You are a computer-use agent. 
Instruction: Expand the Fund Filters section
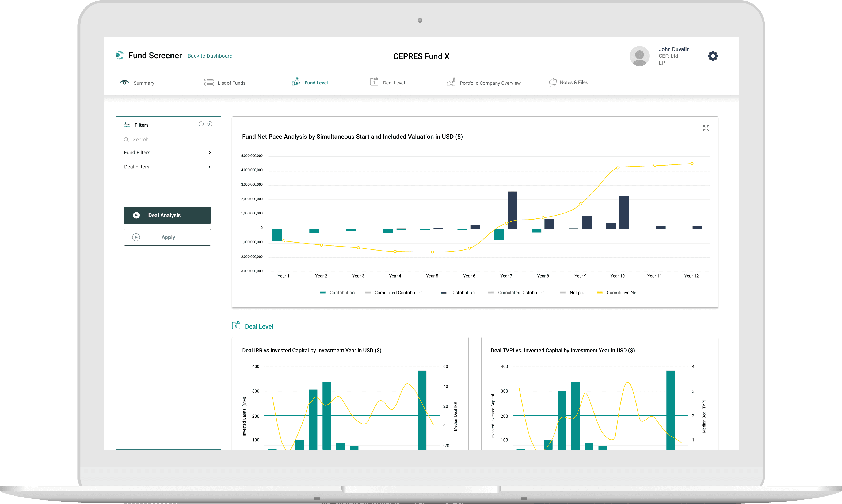pyautogui.click(x=167, y=152)
